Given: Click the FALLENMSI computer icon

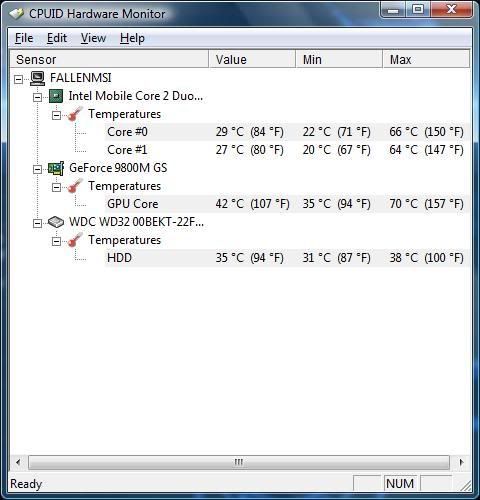Looking at the screenshot, I should 37,78.
